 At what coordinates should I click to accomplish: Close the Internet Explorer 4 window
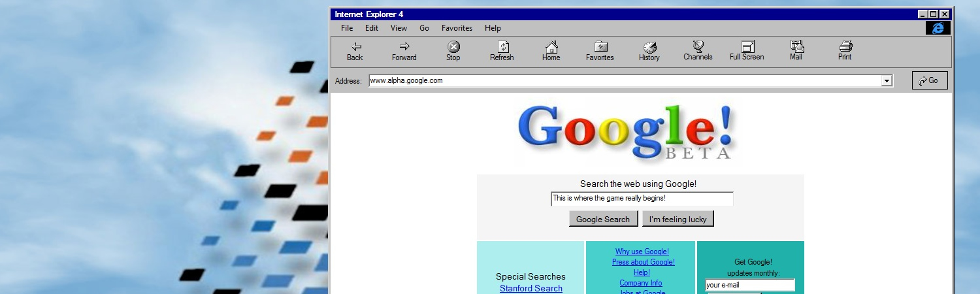click(x=945, y=14)
